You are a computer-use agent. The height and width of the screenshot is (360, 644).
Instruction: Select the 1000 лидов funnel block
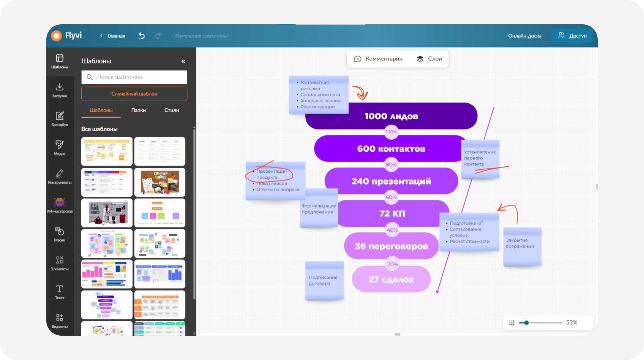pos(391,116)
